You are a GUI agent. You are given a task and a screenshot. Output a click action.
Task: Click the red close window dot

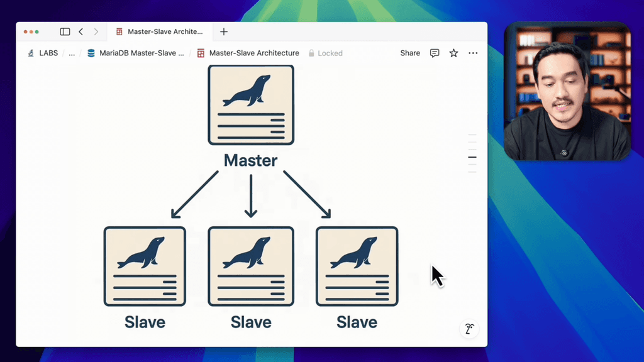(x=25, y=31)
